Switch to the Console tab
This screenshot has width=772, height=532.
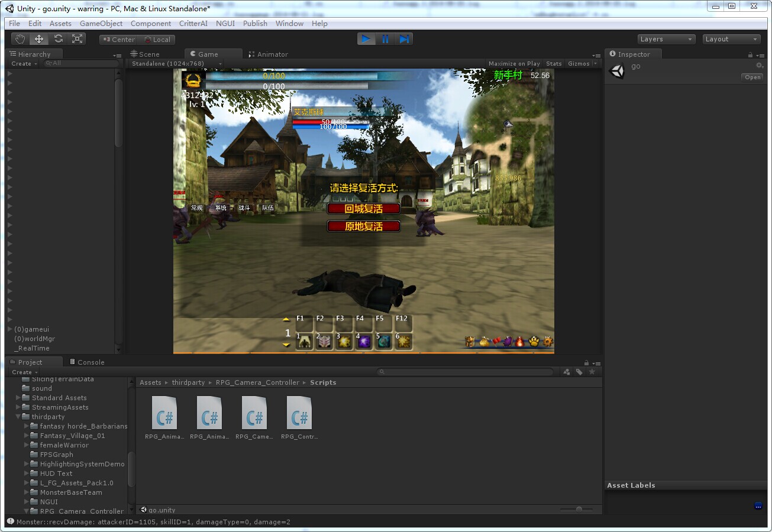pyautogui.click(x=86, y=362)
